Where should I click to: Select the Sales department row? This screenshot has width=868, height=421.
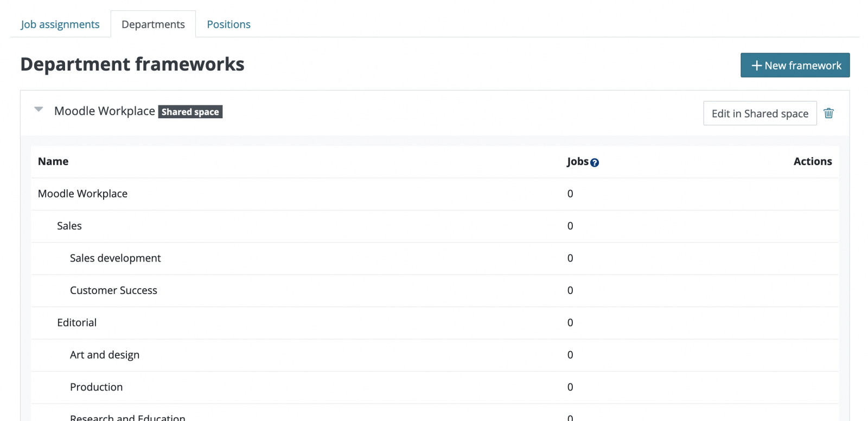click(435, 226)
